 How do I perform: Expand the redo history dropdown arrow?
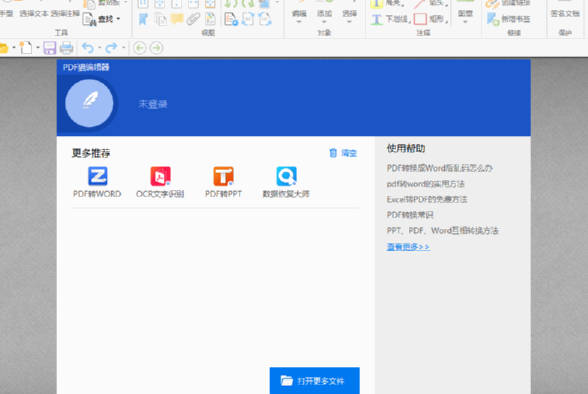click(x=123, y=48)
